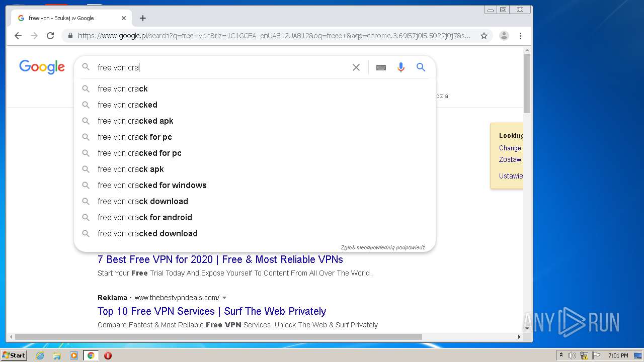Open Windows Media Player taskbar icon
This screenshot has height=362, width=644.
74,355
